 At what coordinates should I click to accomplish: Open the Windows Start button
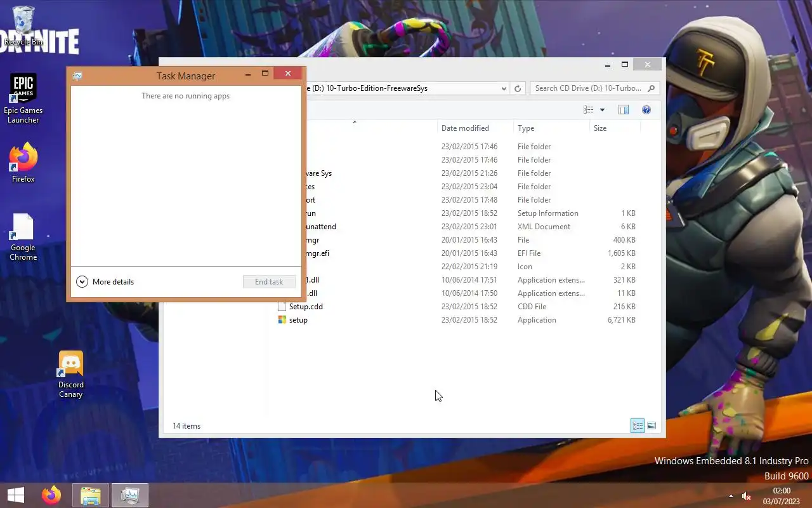click(x=16, y=495)
